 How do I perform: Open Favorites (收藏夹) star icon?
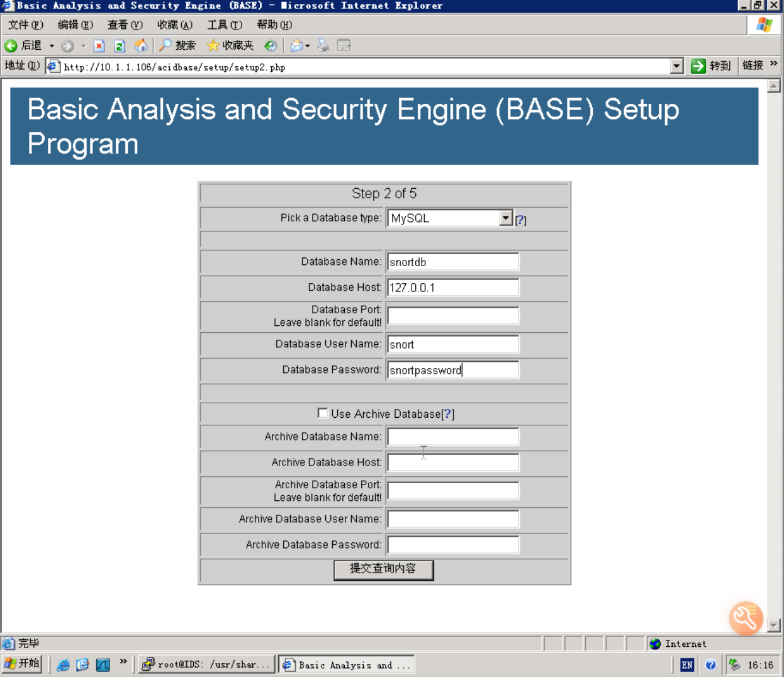[x=230, y=45]
